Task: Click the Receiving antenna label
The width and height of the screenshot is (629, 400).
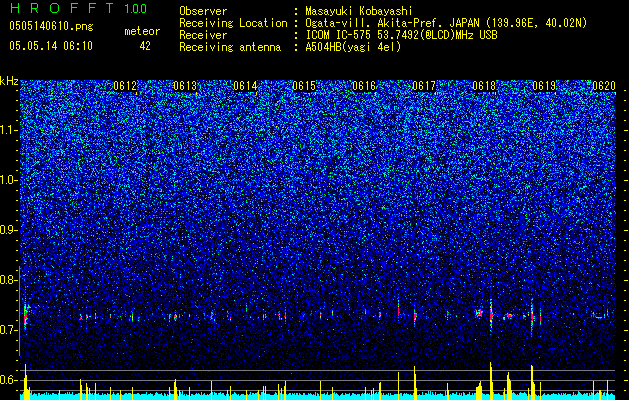Action: [x=230, y=47]
